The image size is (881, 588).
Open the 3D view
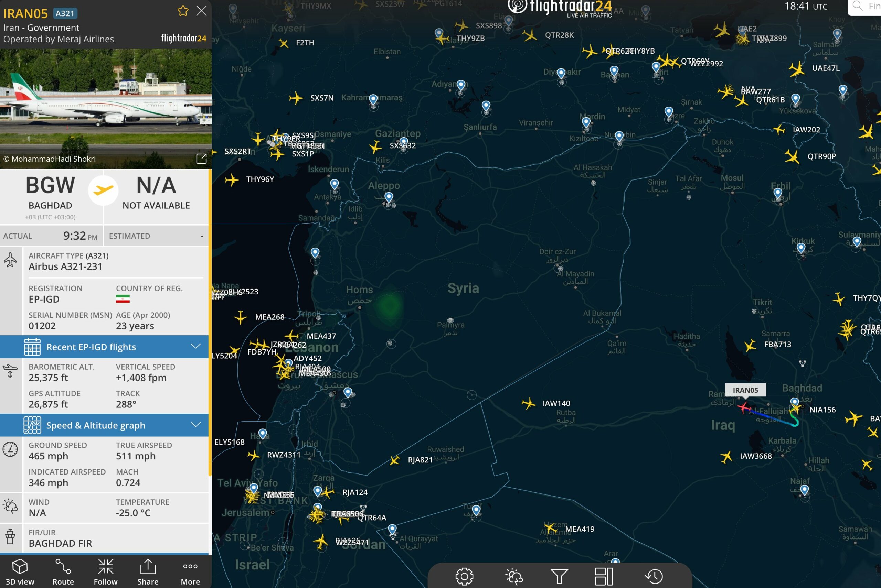tap(20, 572)
